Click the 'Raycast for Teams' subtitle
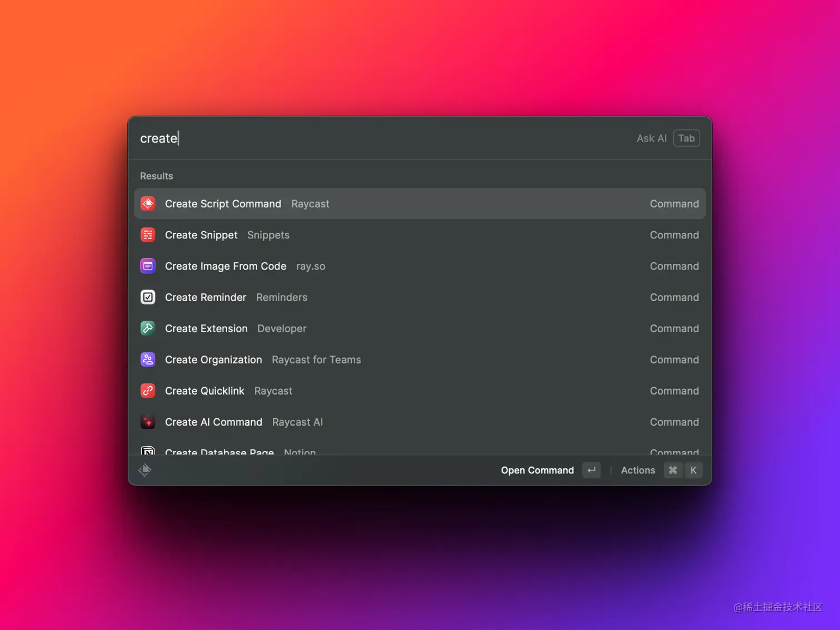The height and width of the screenshot is (630, 840). click(x=316, y=359)
